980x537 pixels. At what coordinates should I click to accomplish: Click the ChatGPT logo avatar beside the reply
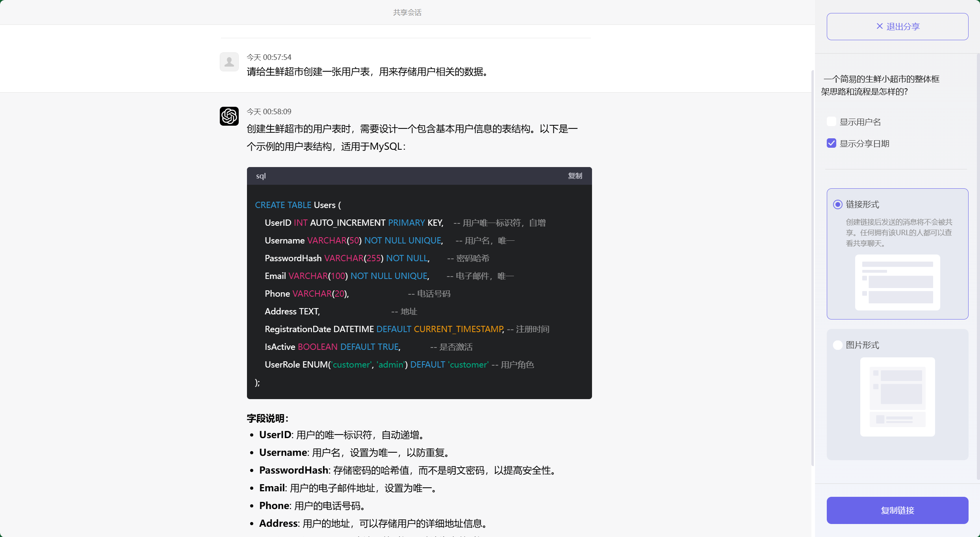(x=229, y=116)
